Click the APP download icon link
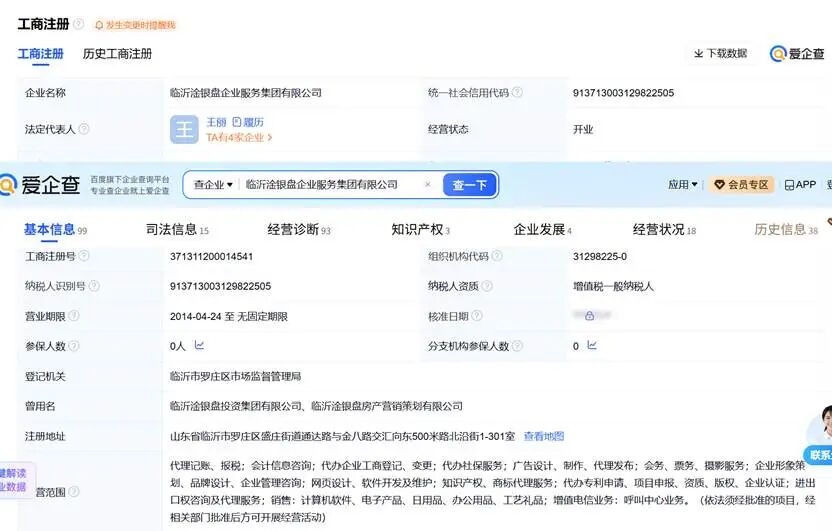Image resolution: width=832 pixels, height=531 pixels. pos(800,185)
